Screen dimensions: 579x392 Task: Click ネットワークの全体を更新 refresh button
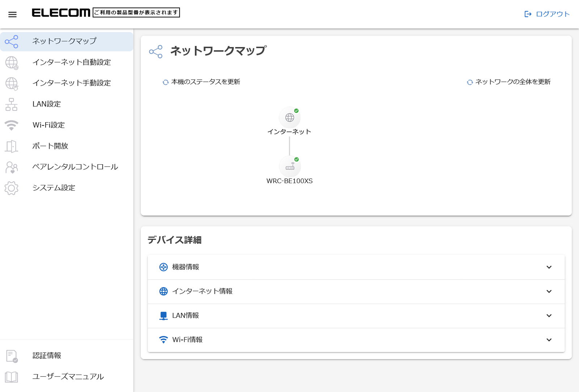(x=508, y=82)
